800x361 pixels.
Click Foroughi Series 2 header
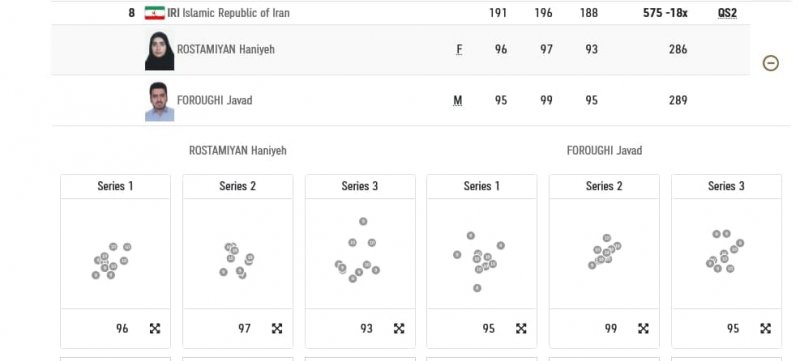pyautogui.click(x=604, y=186)
